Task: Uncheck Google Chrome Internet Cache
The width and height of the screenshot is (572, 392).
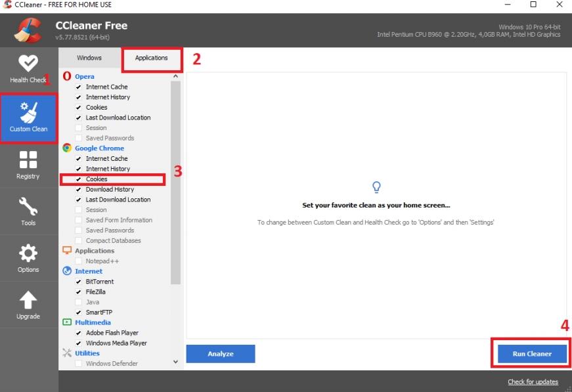Action: pos(78,159)
